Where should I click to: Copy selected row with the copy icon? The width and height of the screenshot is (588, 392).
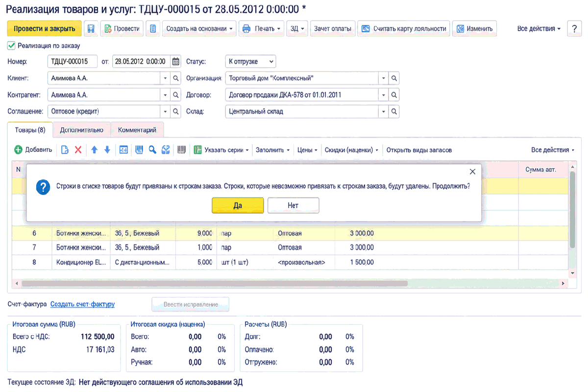click(x=65, y=150)
